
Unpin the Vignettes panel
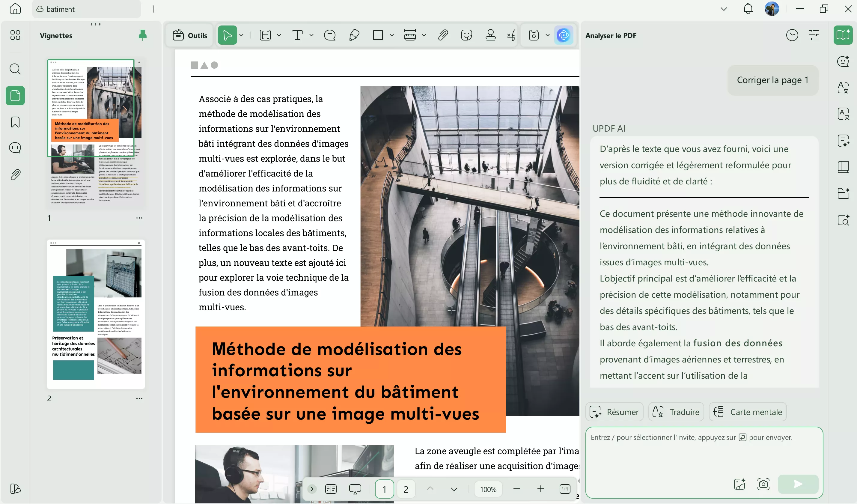point(143,35)
